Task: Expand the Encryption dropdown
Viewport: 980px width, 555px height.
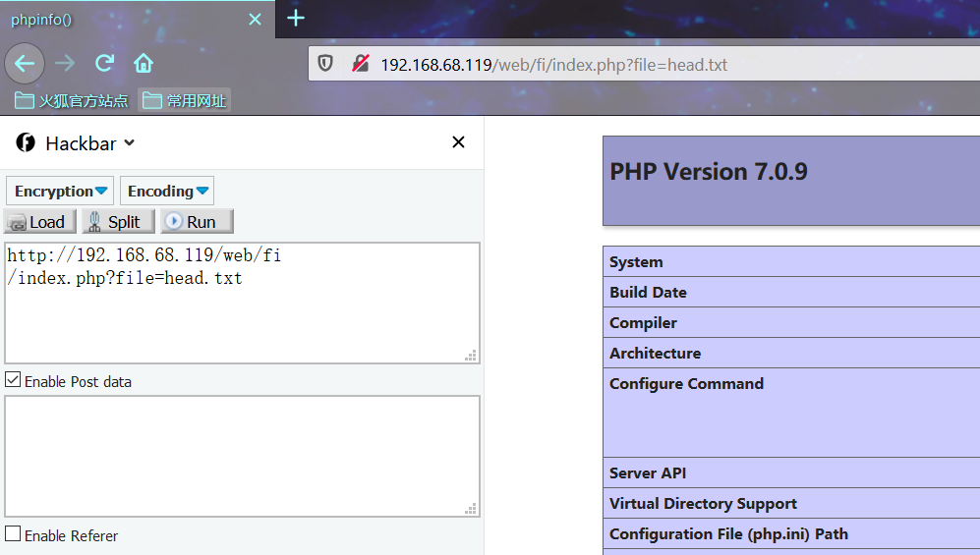Action: pos(60,191)
